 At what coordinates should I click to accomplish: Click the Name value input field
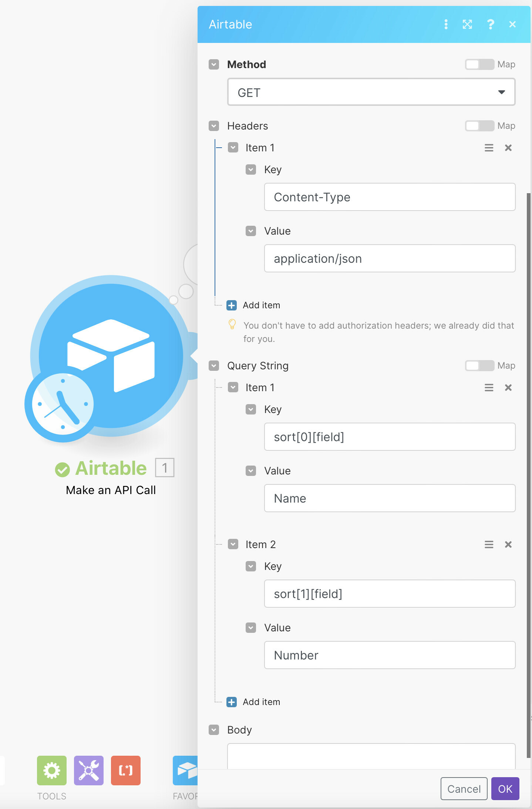click(390, 498)
